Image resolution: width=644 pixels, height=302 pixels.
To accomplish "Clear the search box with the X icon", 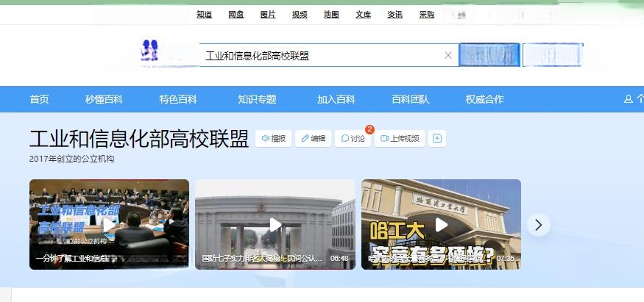I will pos(448,55).
